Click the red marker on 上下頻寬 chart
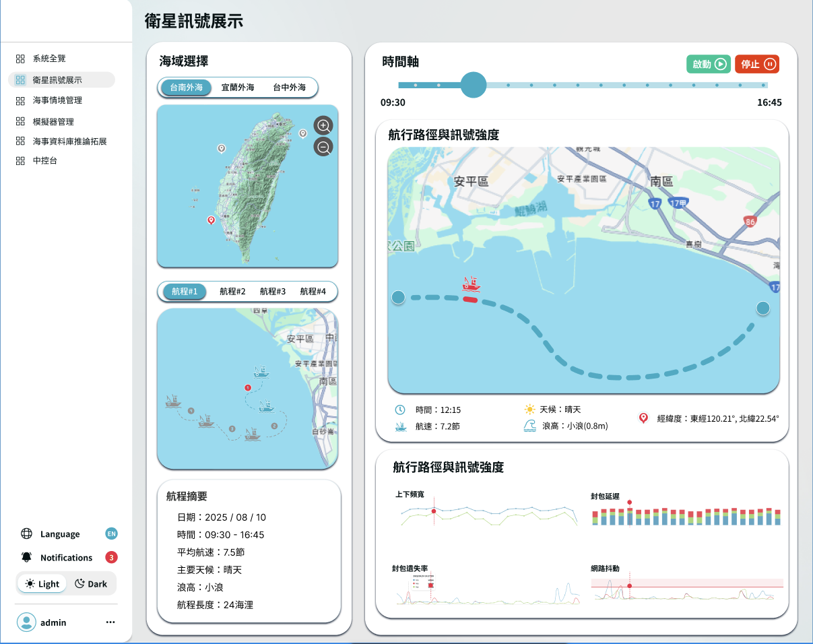Image resolution: width=813 pixels, height=644 pixels. pyautogui.click(x=434, y=511)
